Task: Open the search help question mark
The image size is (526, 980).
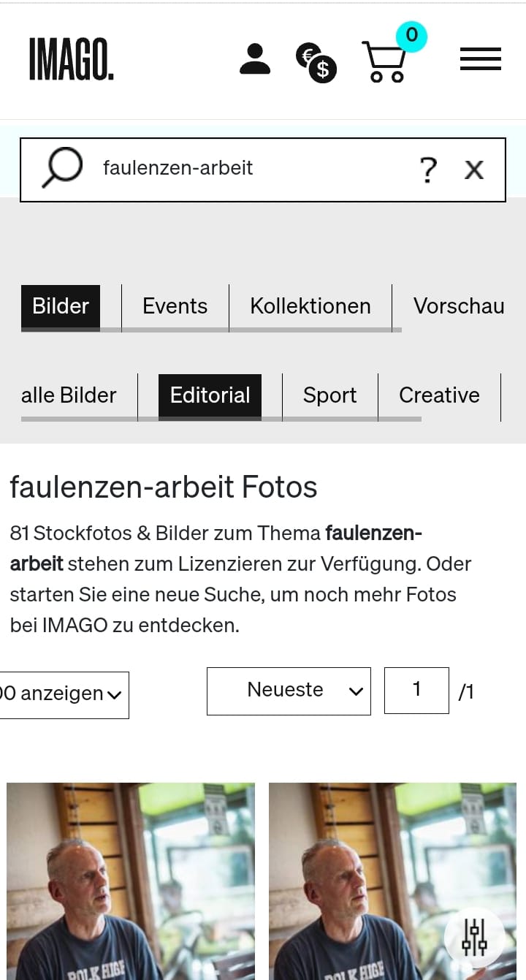Action: [x=428, y=169]
